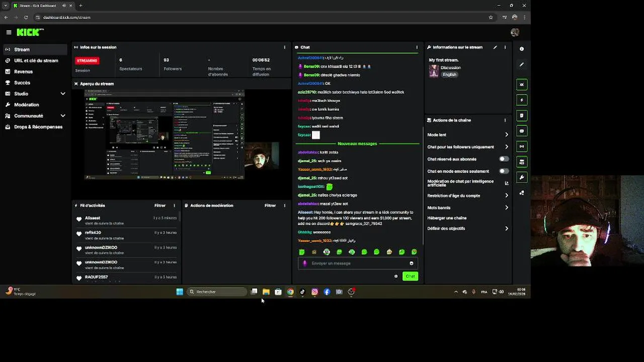Open the emote picker in message box
This screenshot has width=644, height=362.
411,263
